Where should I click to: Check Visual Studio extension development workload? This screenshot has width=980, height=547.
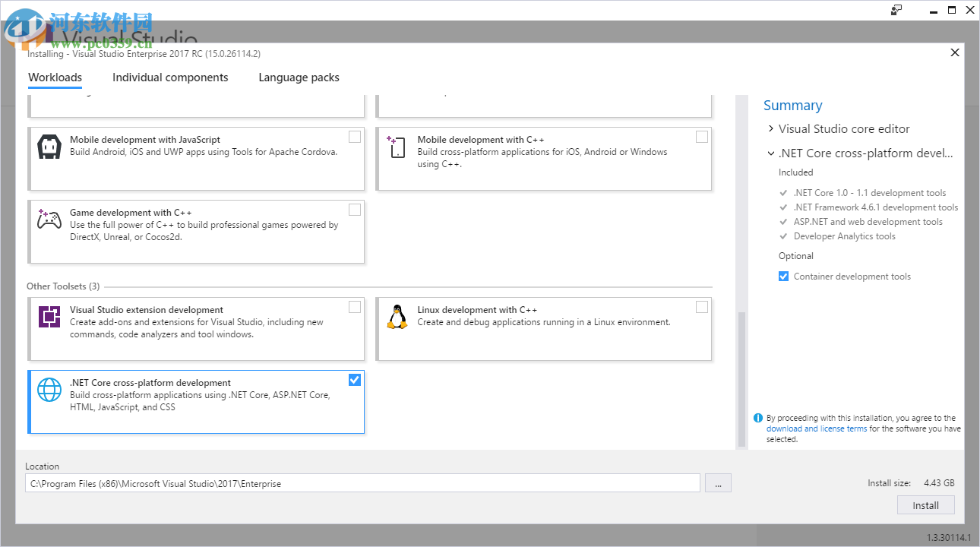click(355, 307)
